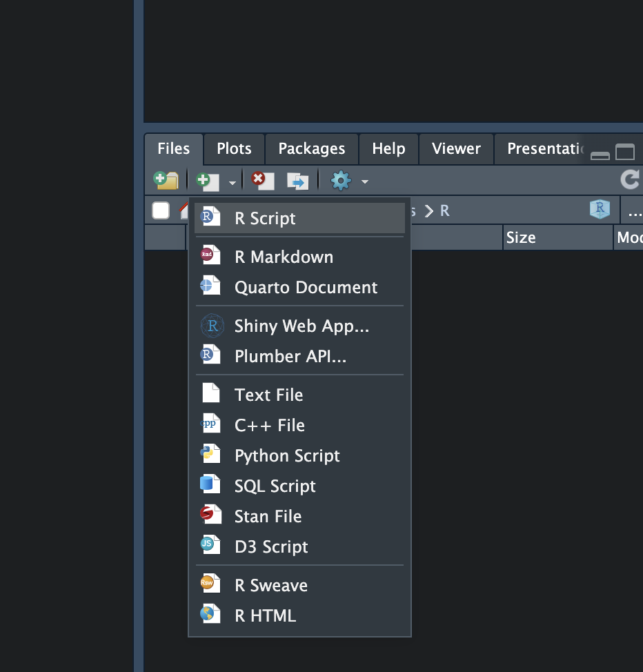Open the Packages tab

click(x=311, y=148)
